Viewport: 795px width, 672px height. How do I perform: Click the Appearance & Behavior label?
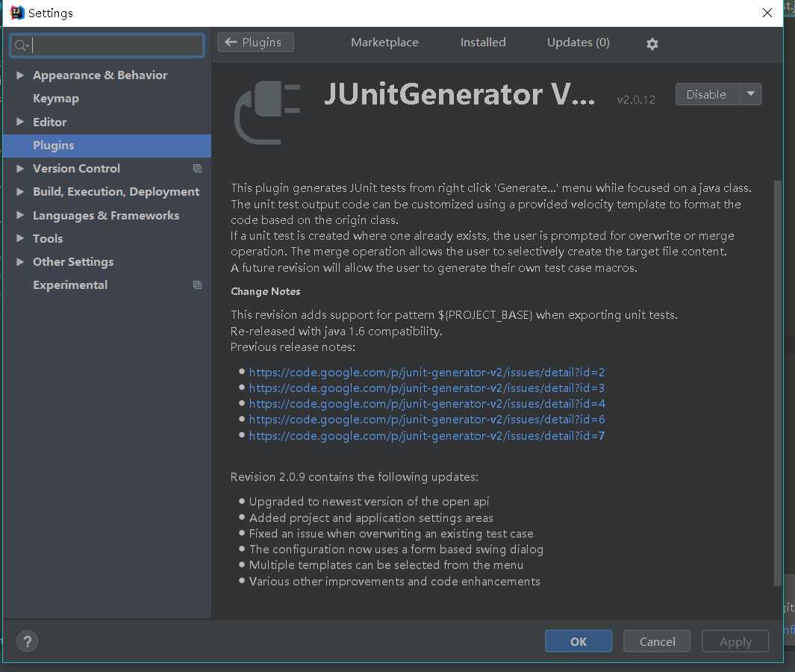tap(100, 75)
